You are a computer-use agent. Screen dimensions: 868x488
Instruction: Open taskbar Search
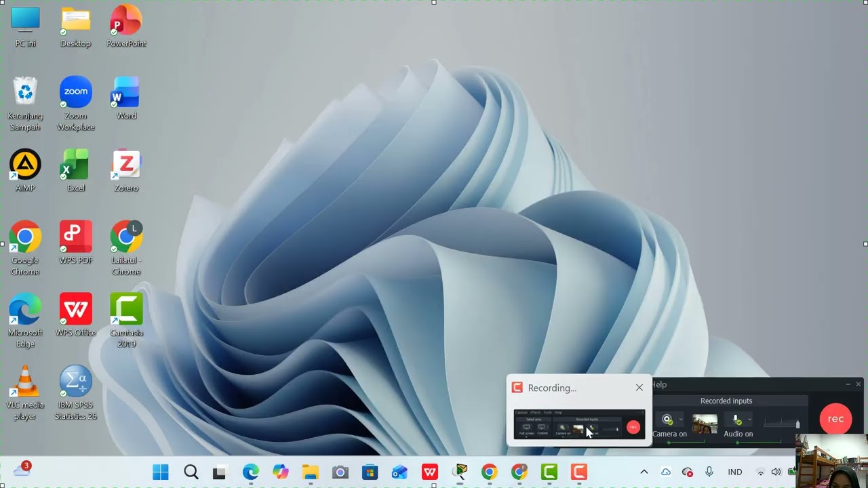191,472
